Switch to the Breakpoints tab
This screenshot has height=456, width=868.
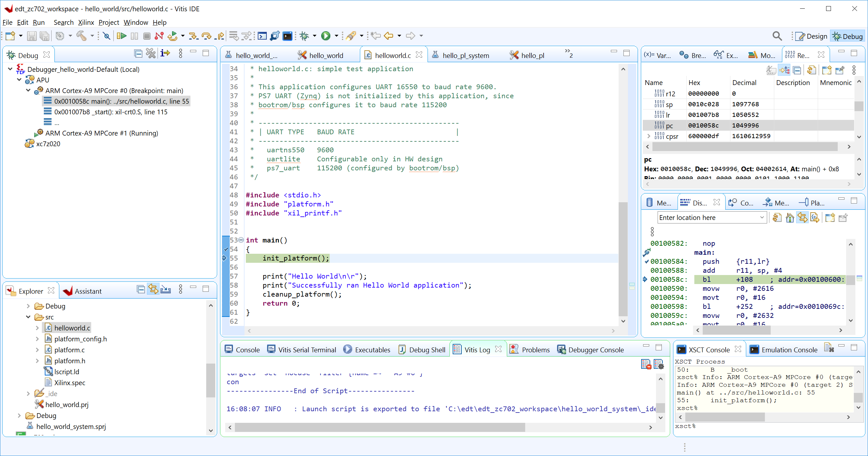(692, 55)
